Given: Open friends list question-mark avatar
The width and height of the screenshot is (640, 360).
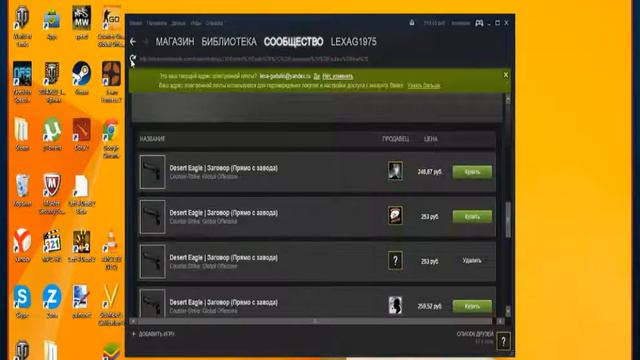Looking at the screenshot, I should point(503,341).
